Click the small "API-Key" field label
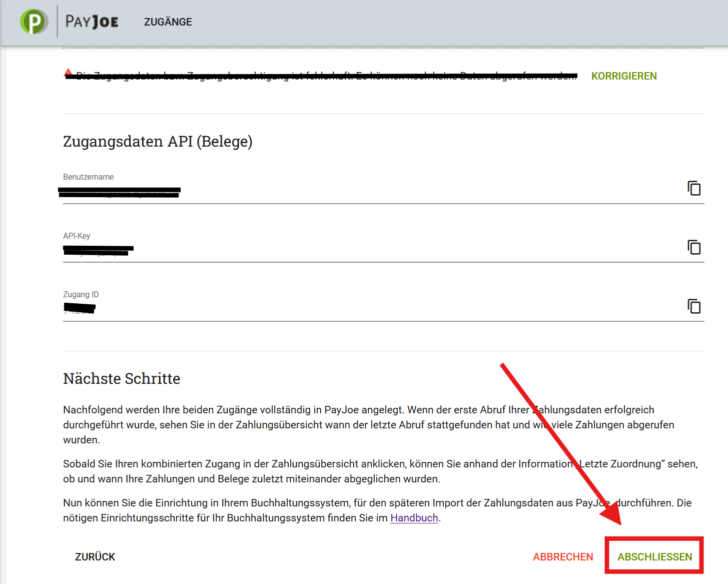Viewport: 728px width, 584px height. click(77, 236)
